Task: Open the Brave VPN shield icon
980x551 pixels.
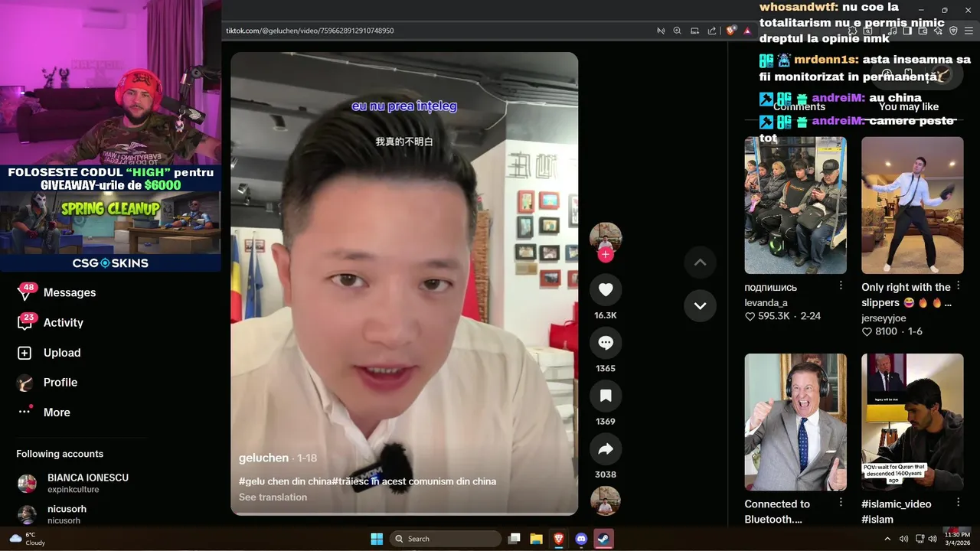Action: 953,31
